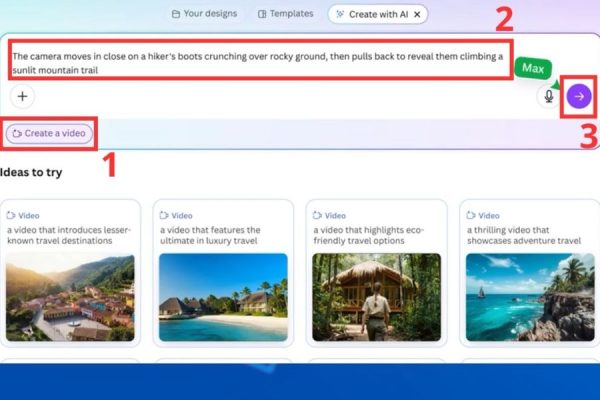Click the Video icon on the eco-friendly travel card
Screen dimensions: 600x400
(x=317, y=215)
